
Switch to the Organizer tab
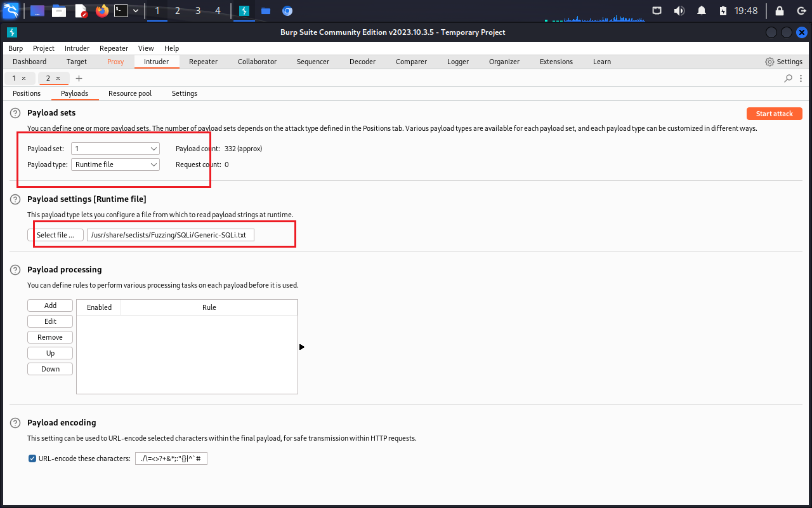click(504, 62)
